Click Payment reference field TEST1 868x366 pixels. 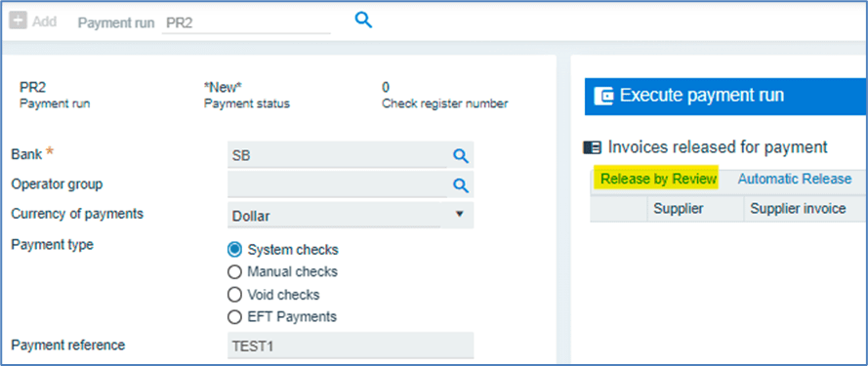click(351, 346)
